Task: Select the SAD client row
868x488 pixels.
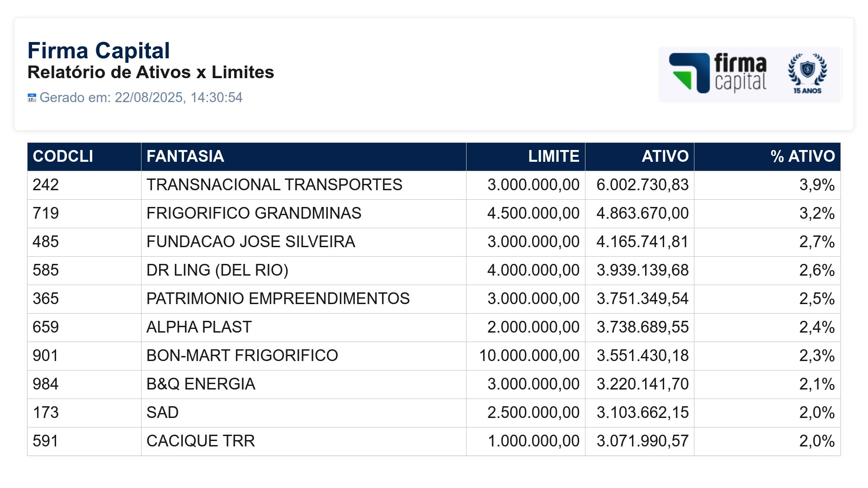Action: click(434, 413)
